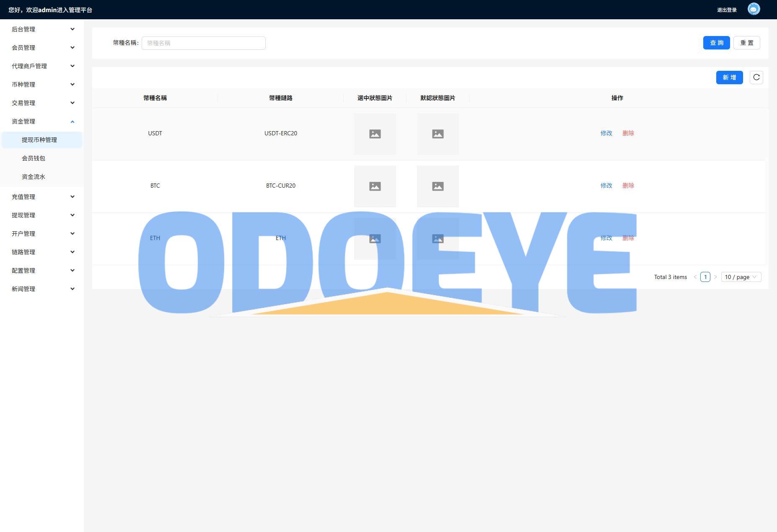Viewport: 777px width, 532px height.
Task: Click 修改 for the ETH row
Action: coord(606,238)
